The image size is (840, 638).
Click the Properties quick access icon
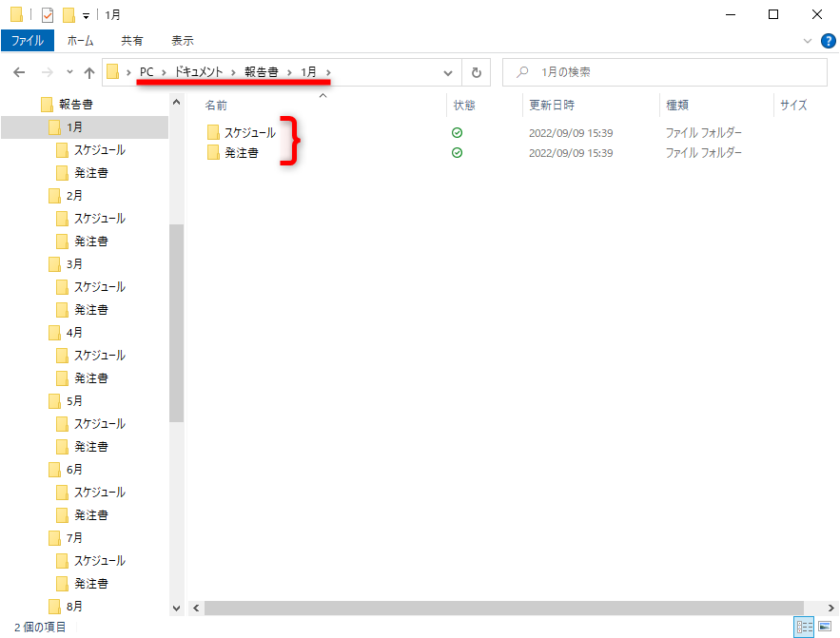coord(48,15)
